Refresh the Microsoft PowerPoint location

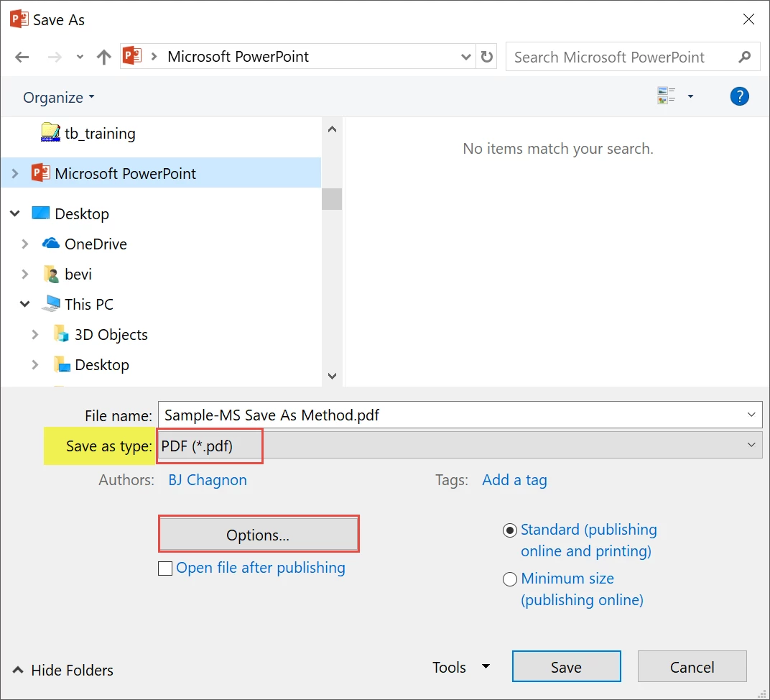click(487, 57)
